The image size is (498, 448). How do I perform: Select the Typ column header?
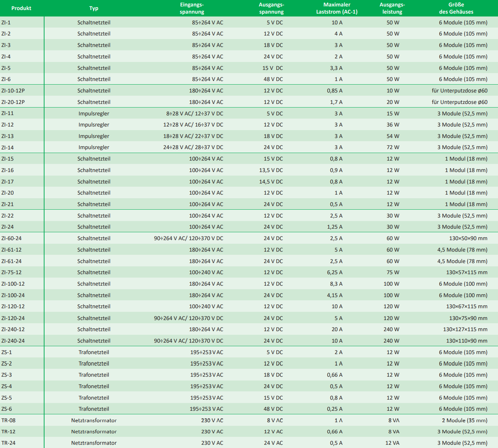pos(94,8)
